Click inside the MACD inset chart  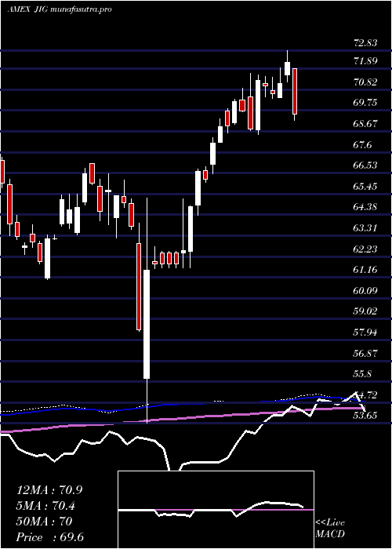pyautogui.click(x=216, y=510)
